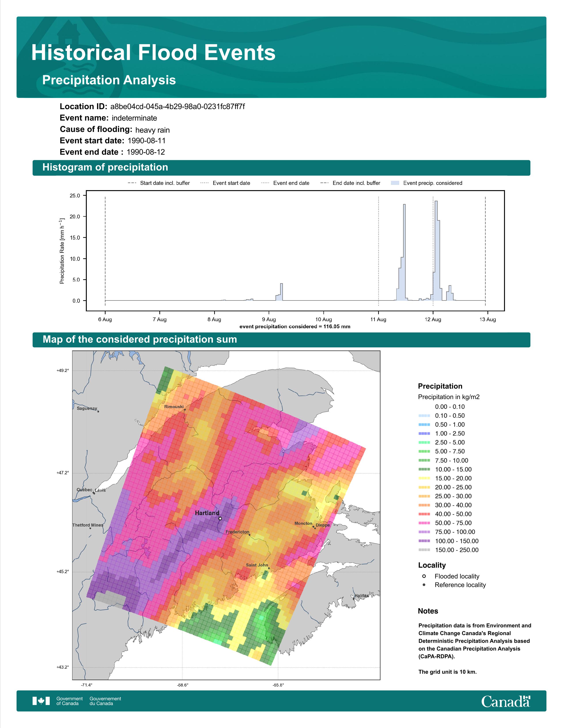Click the 50.00 - 75.00 pink swatch
Viewport: 563px width, 728px height.
tap(424, 523)
